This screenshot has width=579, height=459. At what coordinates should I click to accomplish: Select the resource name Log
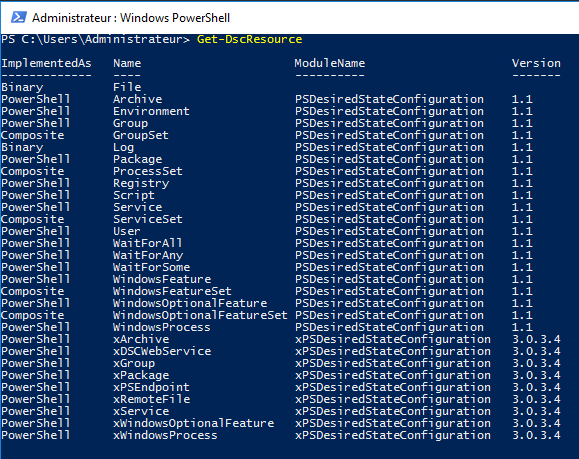pos(123,147)
